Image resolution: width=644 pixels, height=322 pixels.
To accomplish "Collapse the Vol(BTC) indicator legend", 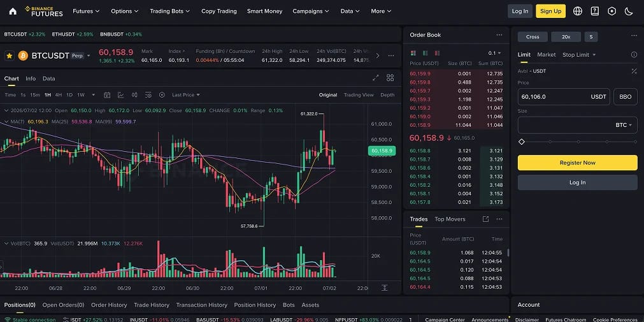I will pos(6,244).
